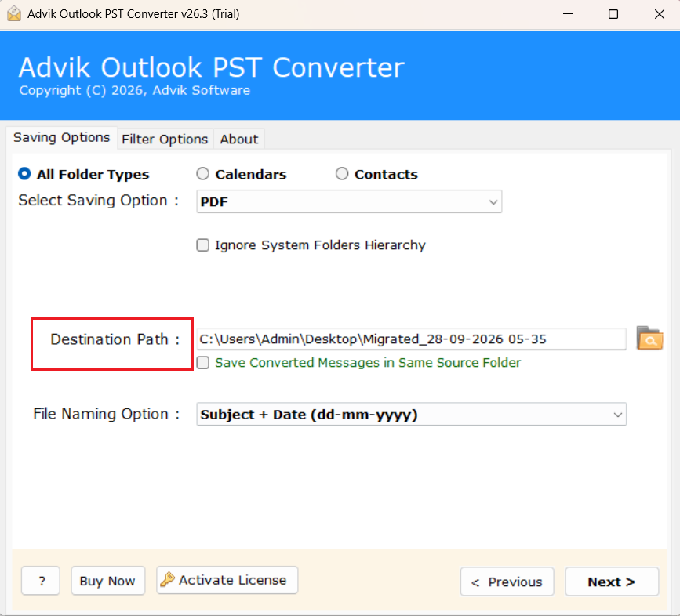Click the Copyright (C) 2026, Advik Software text
The width and height of the screenshot is (680, 616).
point(134,91)
